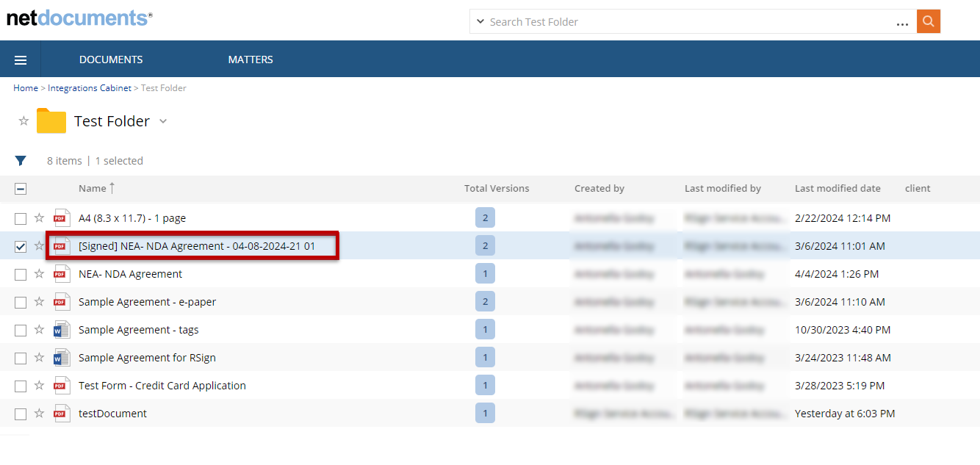Sort by Last modified date column

(837, 188)
